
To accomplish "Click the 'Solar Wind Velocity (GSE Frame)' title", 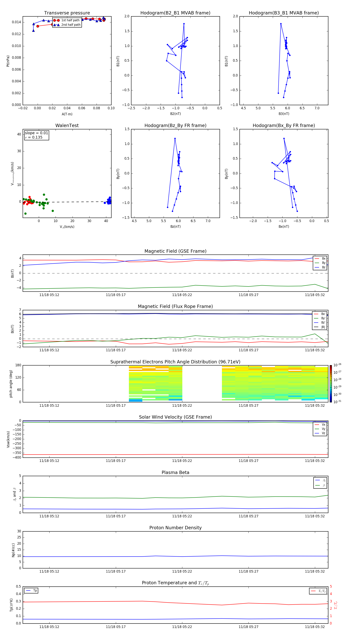I will 175,417.
